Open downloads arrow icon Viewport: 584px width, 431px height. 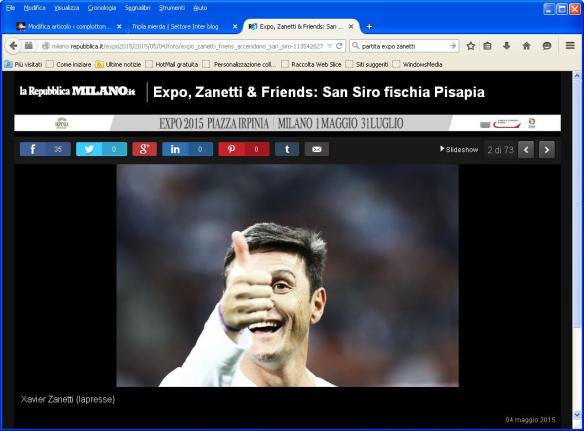point(507,46)
